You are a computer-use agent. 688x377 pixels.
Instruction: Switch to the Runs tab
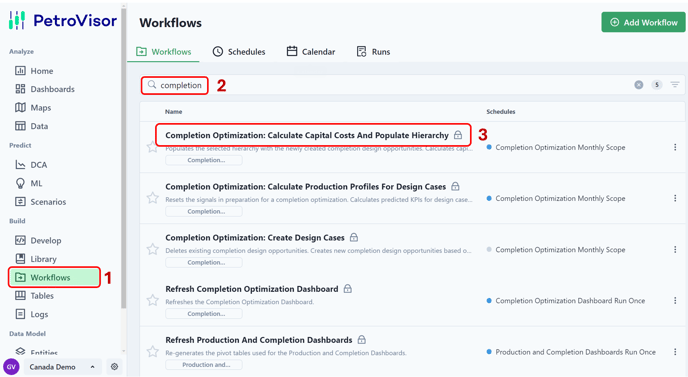[373, 52]
